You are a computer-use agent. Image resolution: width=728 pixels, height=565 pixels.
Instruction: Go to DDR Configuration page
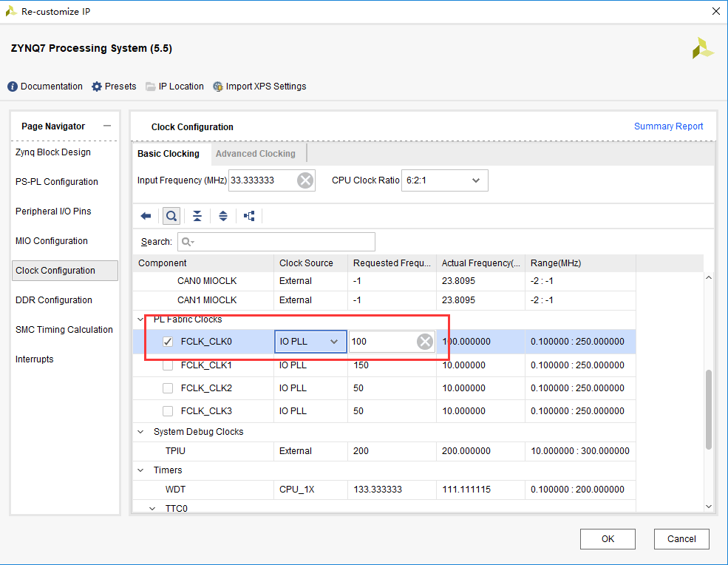pyautogui.click(x=54, y=300)
